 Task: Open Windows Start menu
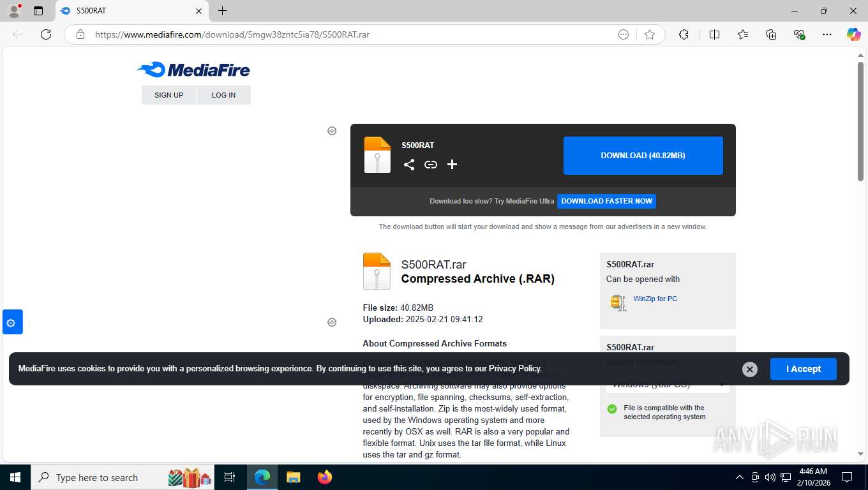click(x=15, y=477)
